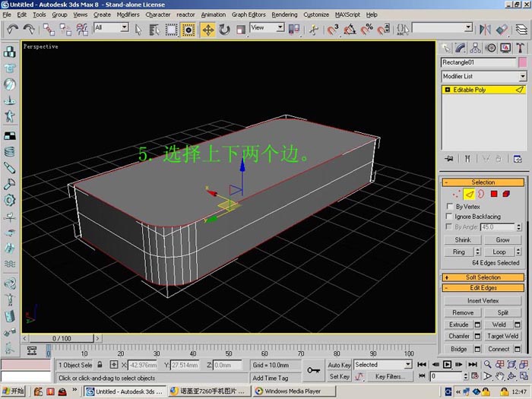532x399 pixels.
Task: Enable the By Vertex checkbox
Action: (x=450, y=206)
